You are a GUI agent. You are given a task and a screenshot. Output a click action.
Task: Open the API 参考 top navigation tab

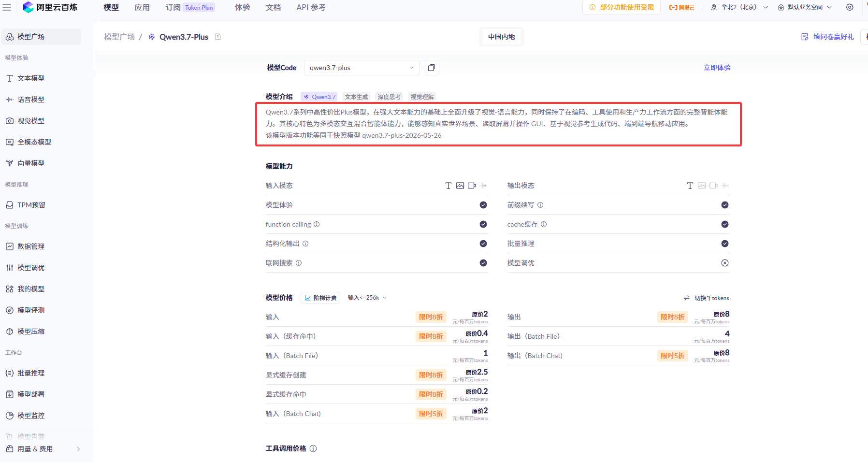click(311, 7)
